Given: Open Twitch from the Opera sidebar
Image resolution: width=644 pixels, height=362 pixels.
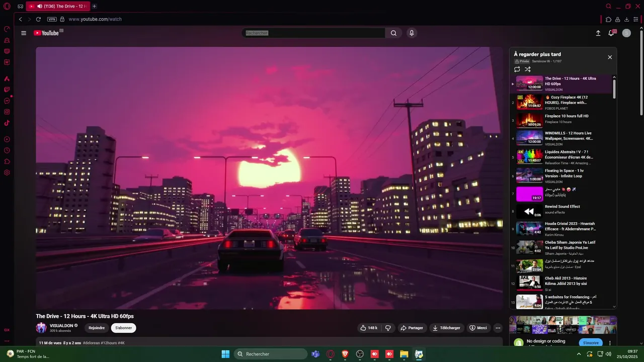Looking at the screenshot, I should (7, 90).
